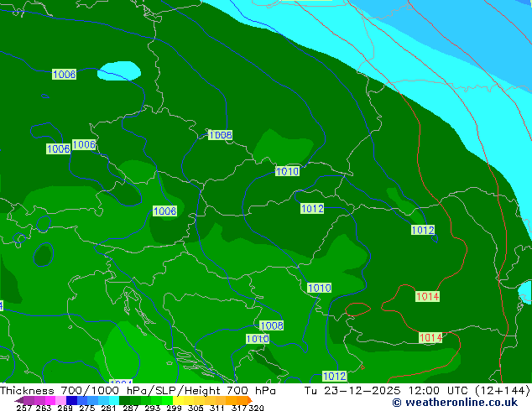Click the 'Thickness 700/1000 hPa/SLP/Height 700 hPa' title
532x411 pixels.
[x=138, y=391]
